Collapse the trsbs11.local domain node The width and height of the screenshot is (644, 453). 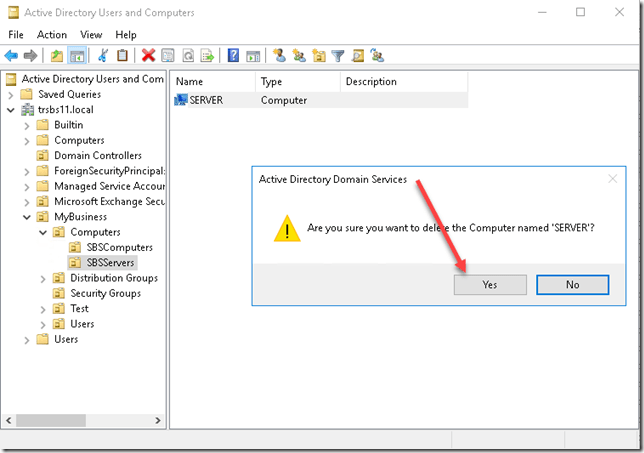click(x=11, y=109)
